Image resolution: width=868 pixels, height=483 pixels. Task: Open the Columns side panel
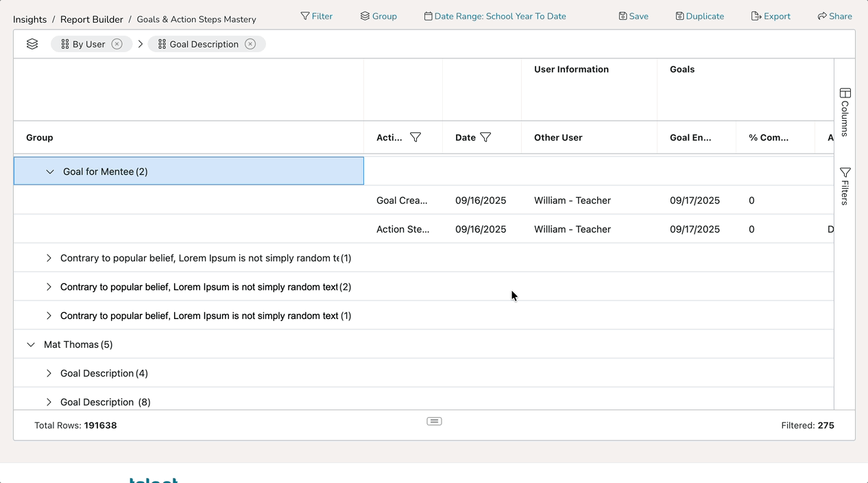(845, 112)
